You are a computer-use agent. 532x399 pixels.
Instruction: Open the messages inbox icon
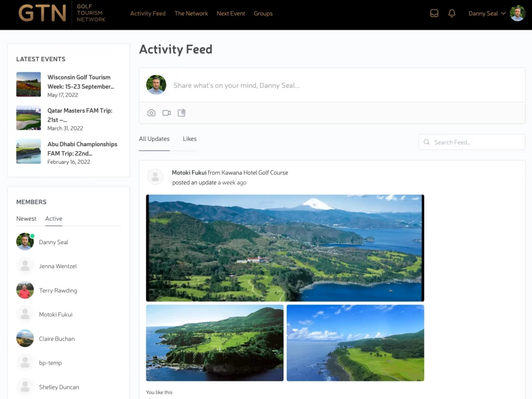pos(434,13)
